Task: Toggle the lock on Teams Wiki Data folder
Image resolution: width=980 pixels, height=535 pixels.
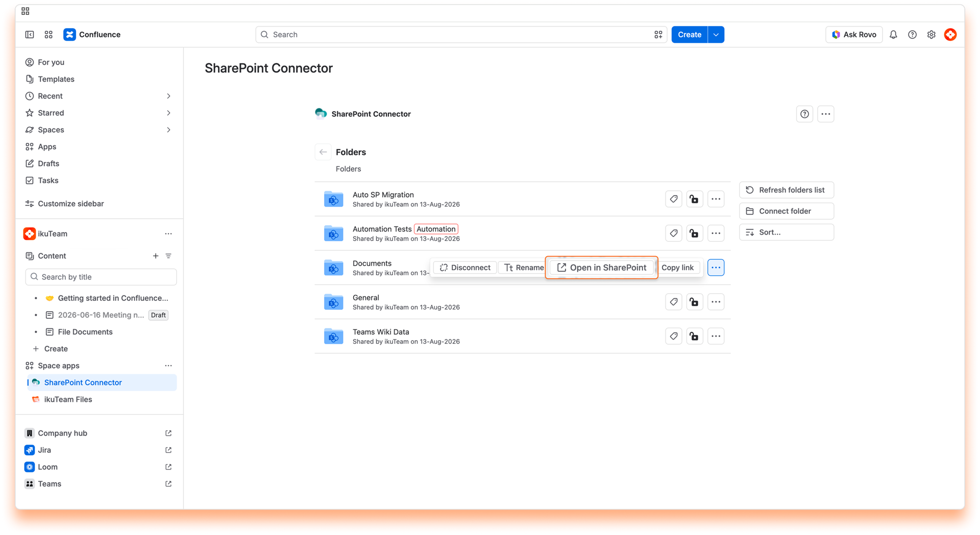Action: coord(694,336)
